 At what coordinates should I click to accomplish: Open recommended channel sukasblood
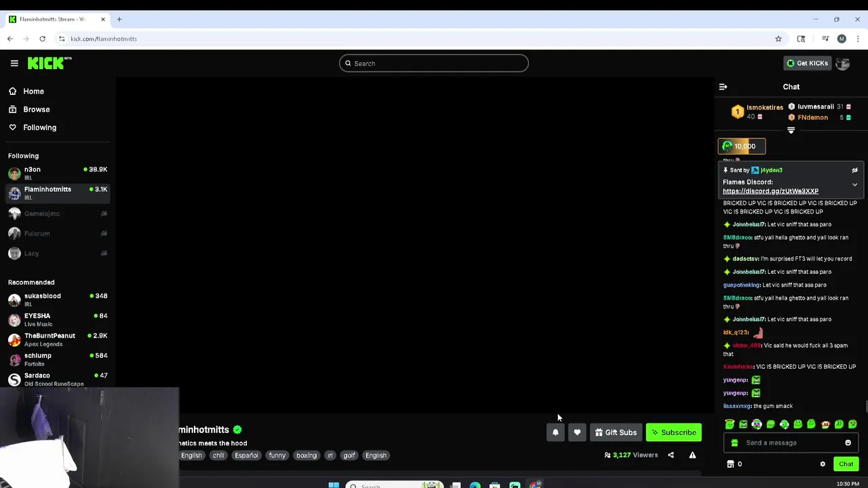coord(58,300)
